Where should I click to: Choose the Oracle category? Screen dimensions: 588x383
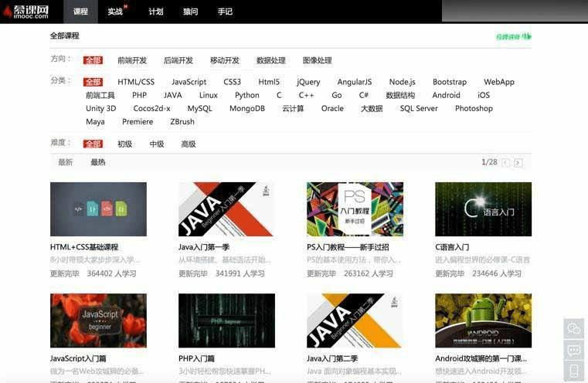coord(332,109)
